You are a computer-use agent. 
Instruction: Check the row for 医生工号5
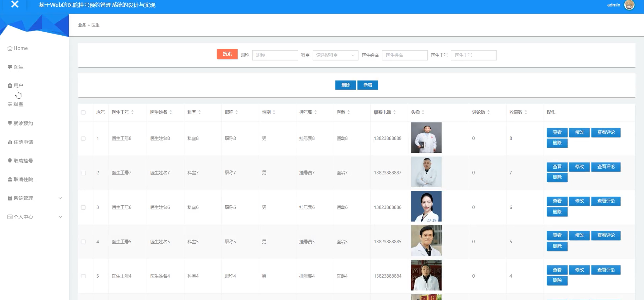(83, 242)
